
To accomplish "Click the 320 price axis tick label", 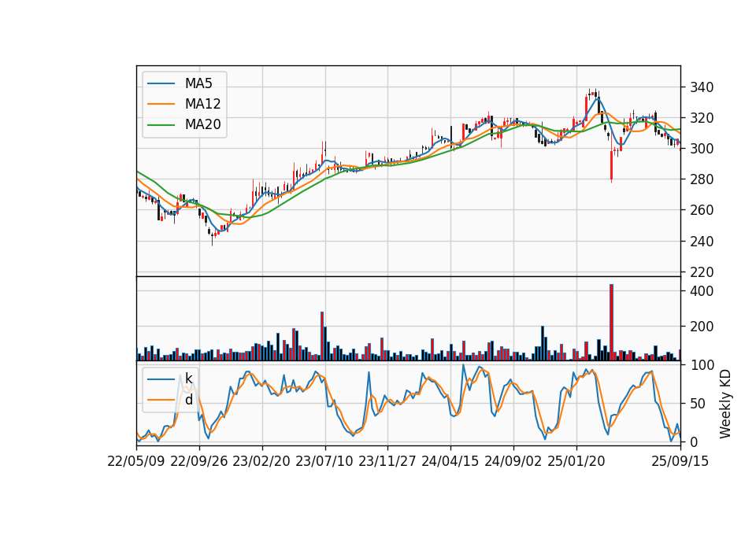I will pyautogui.click(x=702, y=118).
